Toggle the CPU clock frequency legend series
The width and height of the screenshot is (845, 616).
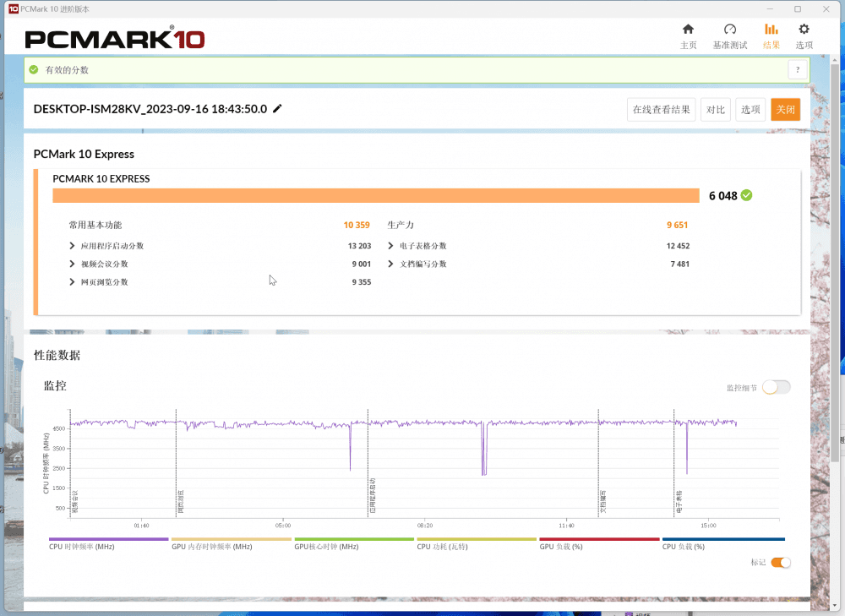(108, 539)
